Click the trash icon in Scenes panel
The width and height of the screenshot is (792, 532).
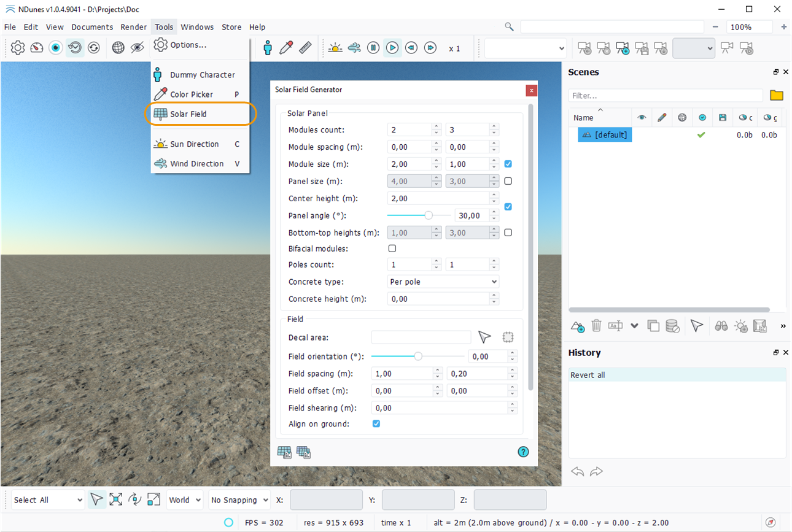click(596, 326)
